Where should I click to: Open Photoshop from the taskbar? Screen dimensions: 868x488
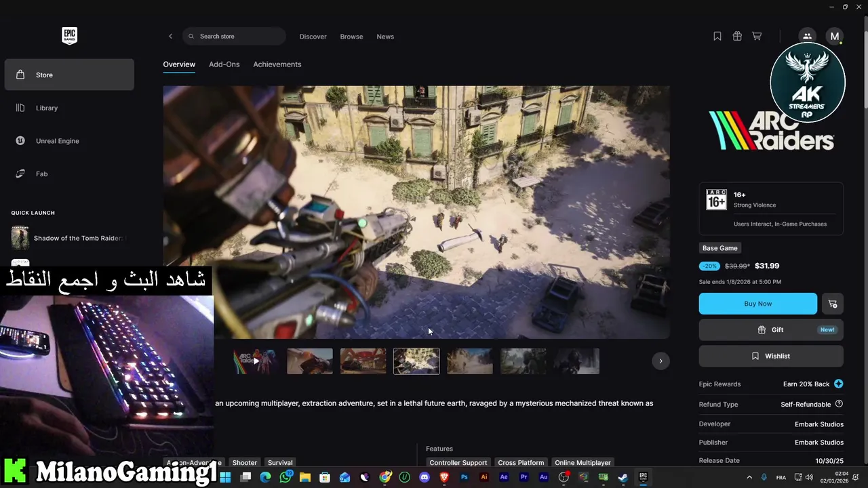465,477
